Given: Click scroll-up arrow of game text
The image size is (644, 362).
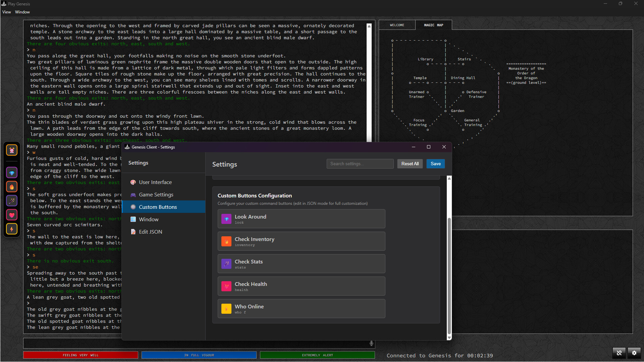Looking at the screenshot, I should (x=369, y=26).
